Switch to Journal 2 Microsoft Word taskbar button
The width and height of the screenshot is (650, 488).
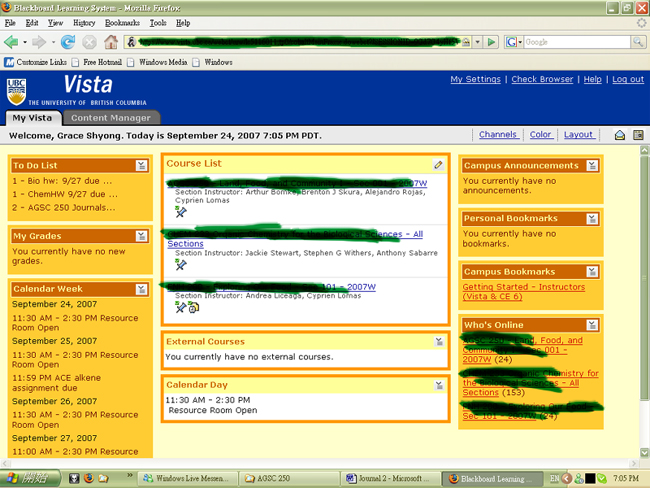click(391, 478)
